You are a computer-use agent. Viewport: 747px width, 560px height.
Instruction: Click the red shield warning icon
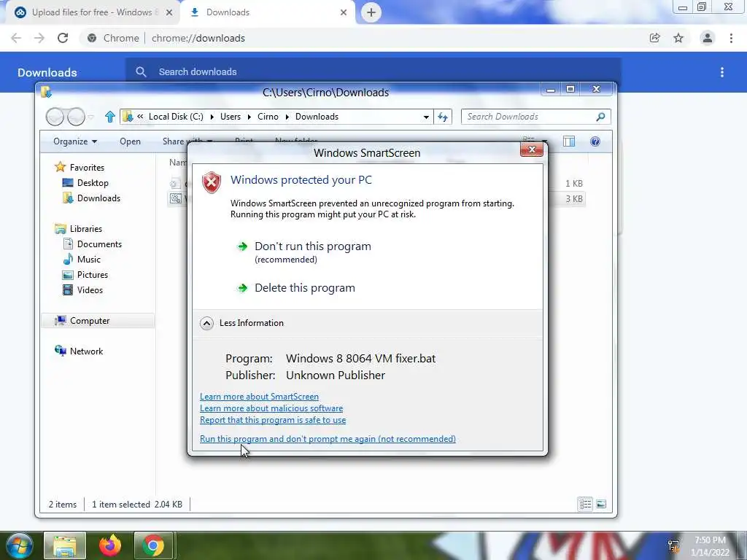[212, 182]
